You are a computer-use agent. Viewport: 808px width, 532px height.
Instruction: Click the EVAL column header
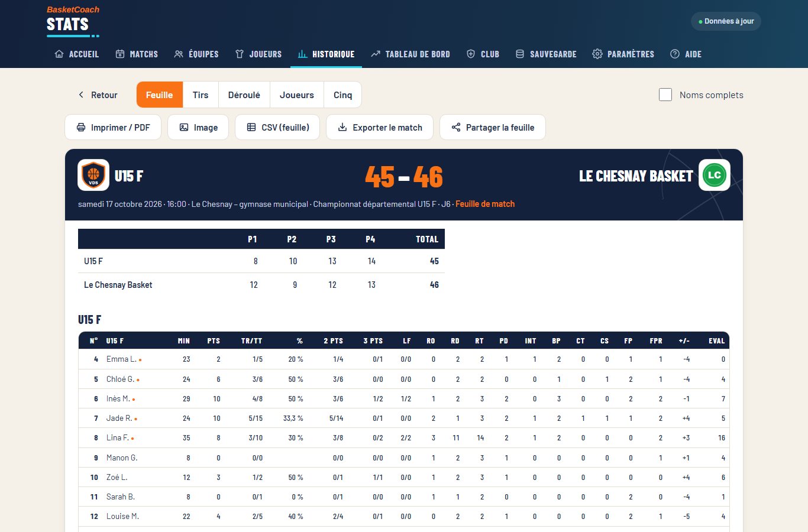[716, 341]
